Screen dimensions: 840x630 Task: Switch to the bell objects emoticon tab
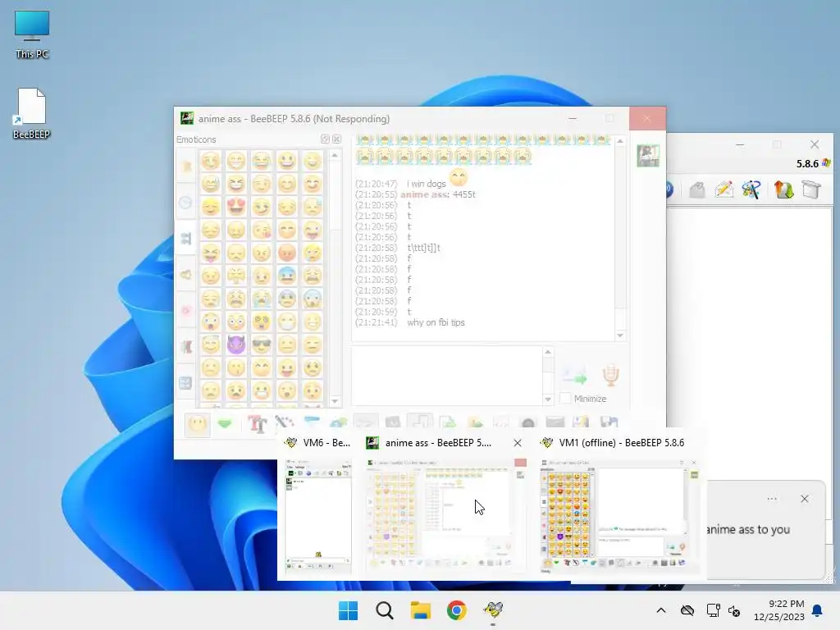[186, 275]
